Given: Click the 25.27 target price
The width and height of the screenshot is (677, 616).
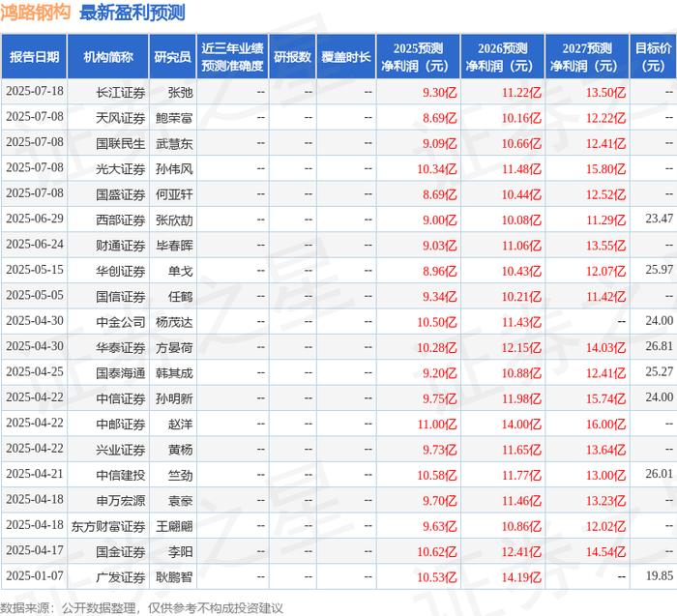Looking at the screenshot, I should point(660,371).
